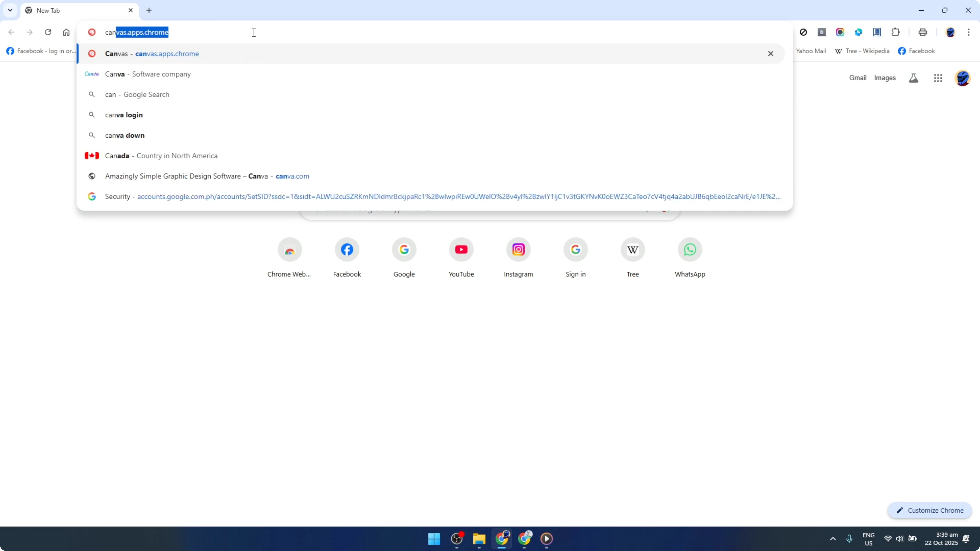980x551 pixels.
Task: Reload the page with the refresh icon
Action: click(x=48, y=32)
